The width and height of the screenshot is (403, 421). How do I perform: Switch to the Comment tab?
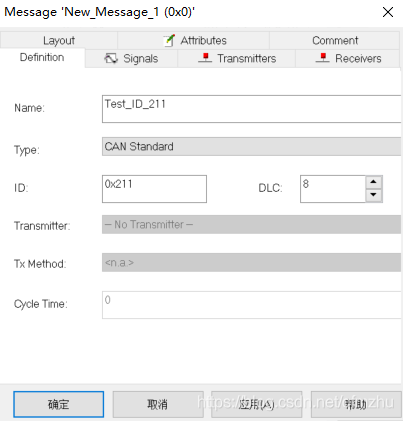click(x=335, y=40)
